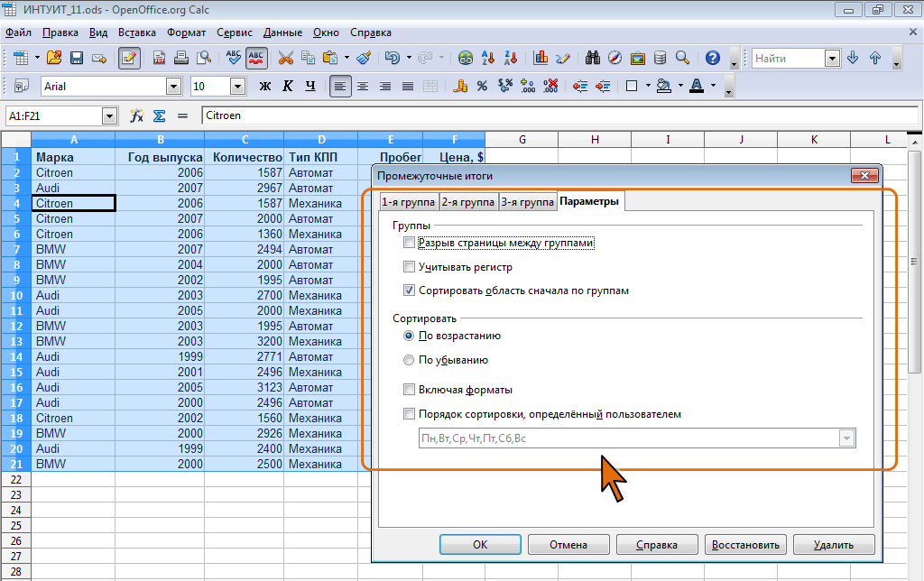The height and width of the screenshot is (581, 924).
Task: Open Find & Replace binoculars icon
Action: [x=592, y=58]
